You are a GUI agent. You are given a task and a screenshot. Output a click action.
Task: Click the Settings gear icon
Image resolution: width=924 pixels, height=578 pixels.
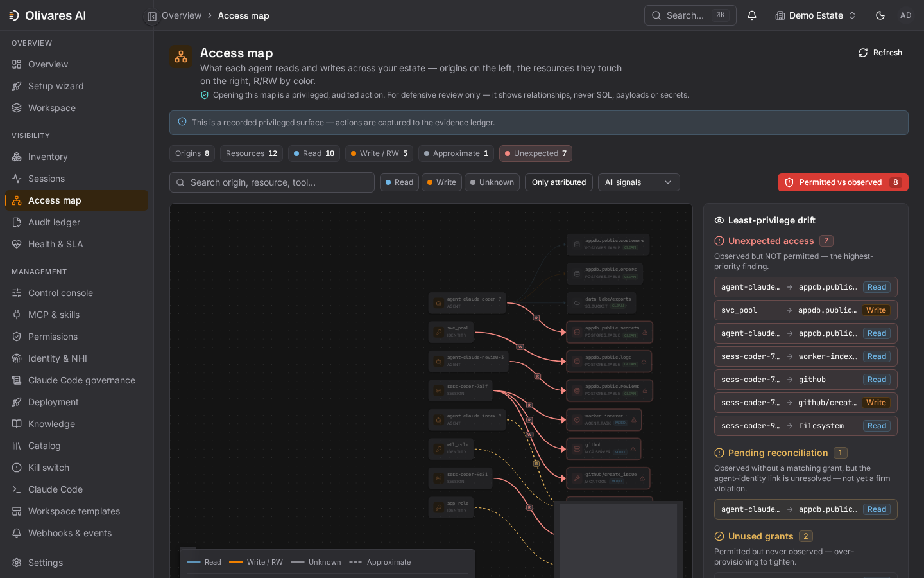click(17, 563)
